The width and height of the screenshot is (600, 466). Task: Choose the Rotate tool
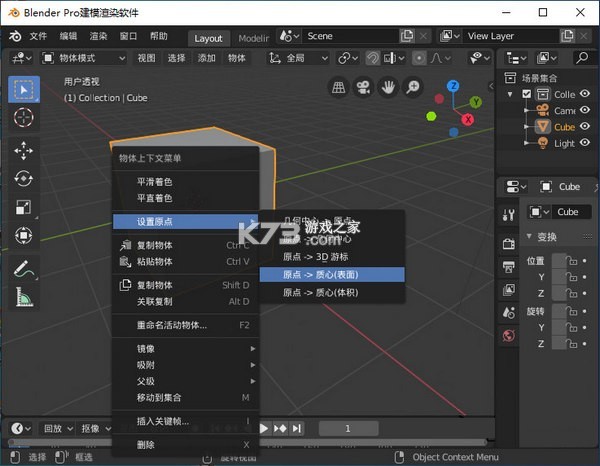24,178
